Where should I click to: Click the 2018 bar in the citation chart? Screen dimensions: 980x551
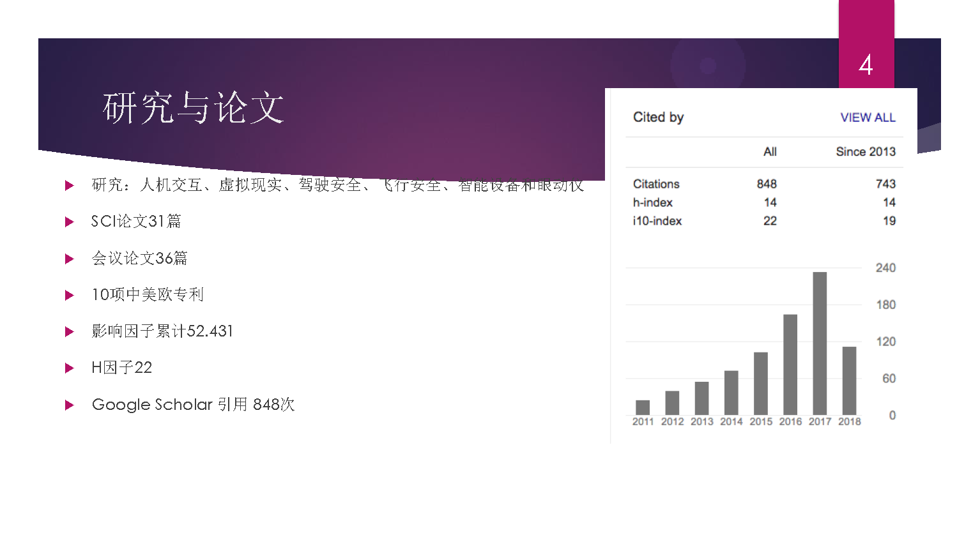[849, 381]
